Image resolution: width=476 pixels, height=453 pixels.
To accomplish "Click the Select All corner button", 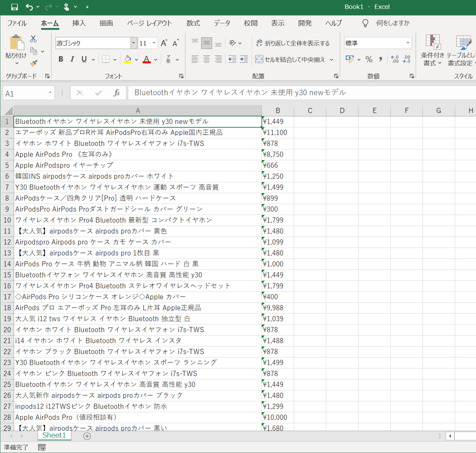I will 8,110.
